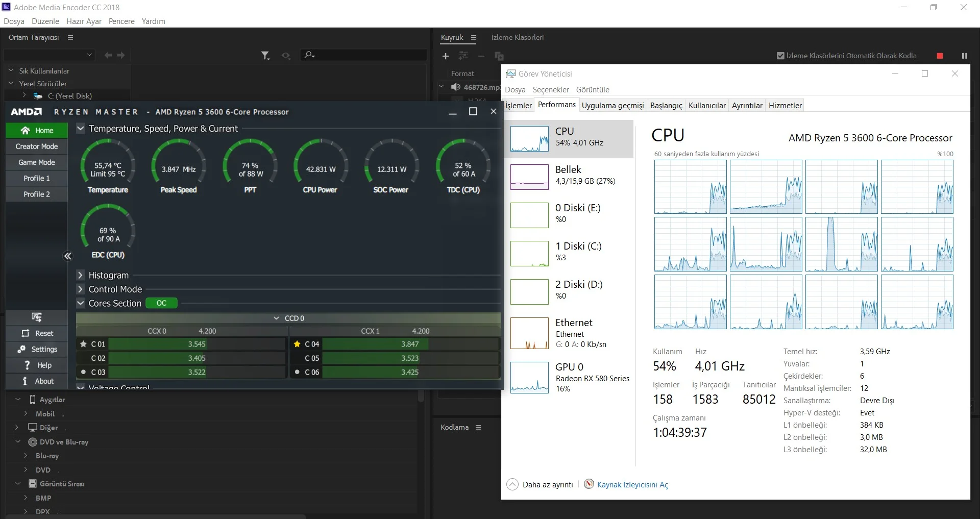Collapse the Aygıtlar tree node
This screenshot has height=519, width=980.
click(x=18, y=400)
